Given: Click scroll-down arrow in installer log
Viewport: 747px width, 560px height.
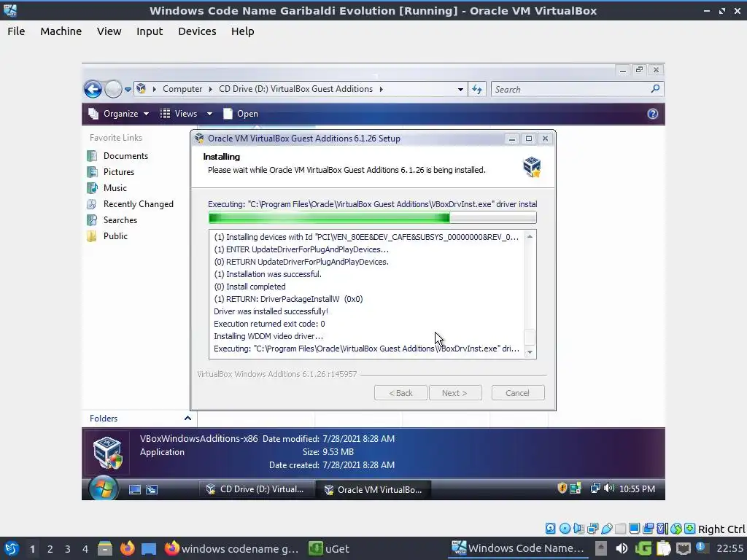Looking at the screenshot, I should pyautogui.click(x=530, y=352).
